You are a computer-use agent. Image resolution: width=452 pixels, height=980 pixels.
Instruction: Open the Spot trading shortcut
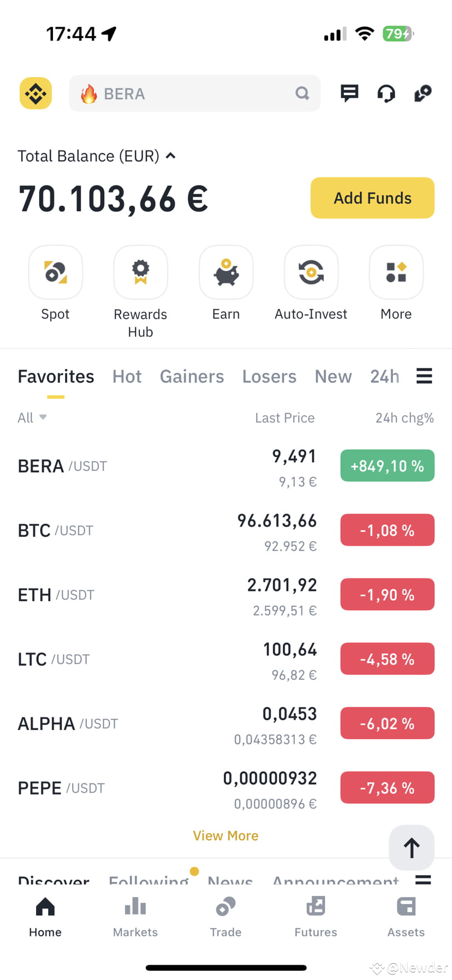point(56,272)
